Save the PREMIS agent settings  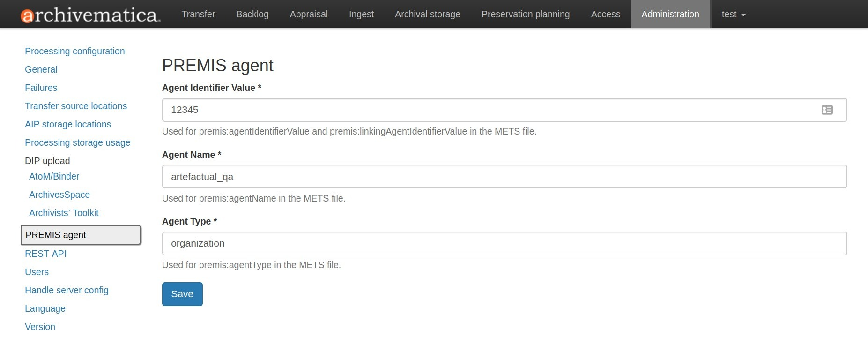(182, 294)
